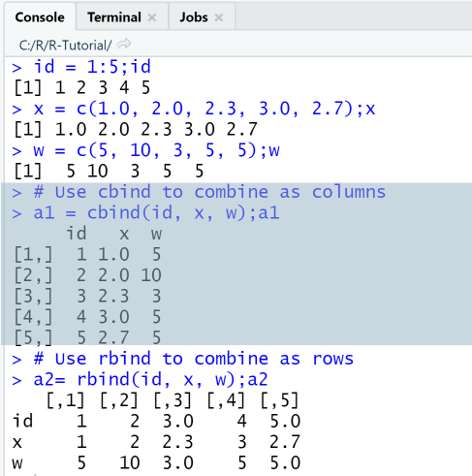
Task: Click the command 'w = c(5, 10, 3, 5, 5);w'
Action: click(x=156, y=150)
